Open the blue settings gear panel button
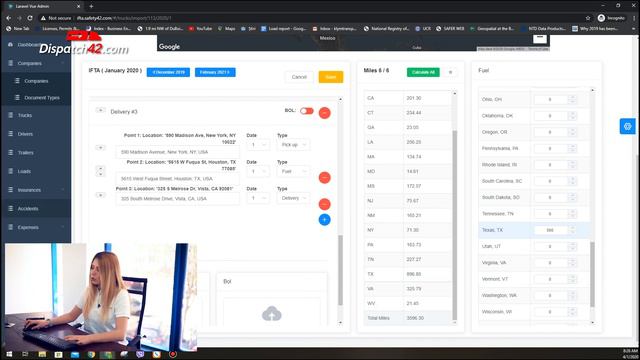Screen dimensions: 640x360 (627, 126)
